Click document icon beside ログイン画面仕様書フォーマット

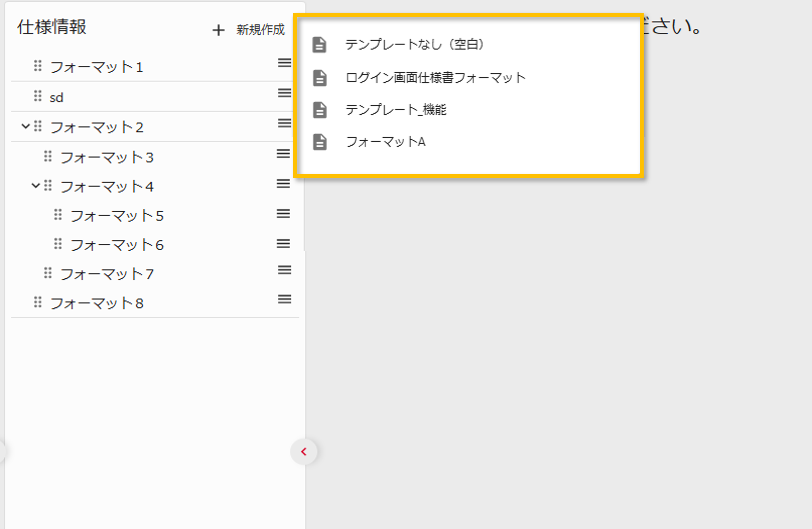[x=319, y=78]
